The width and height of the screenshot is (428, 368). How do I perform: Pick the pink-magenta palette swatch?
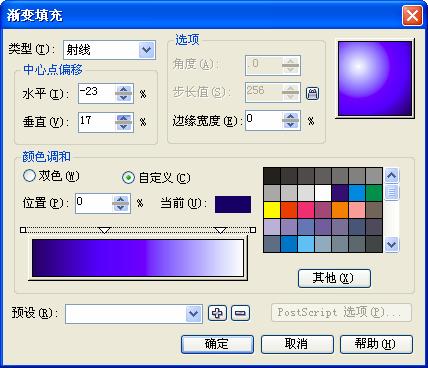(x=306, y=210)
